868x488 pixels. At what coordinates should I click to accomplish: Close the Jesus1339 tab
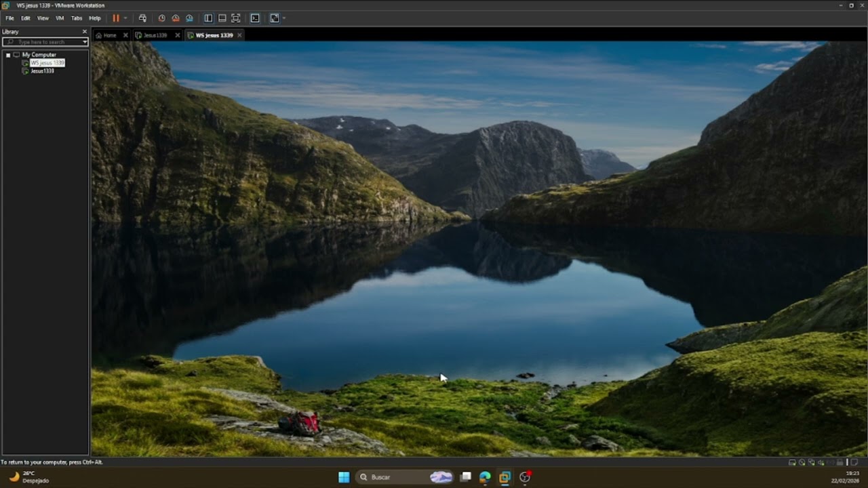(x=178, y=35)
